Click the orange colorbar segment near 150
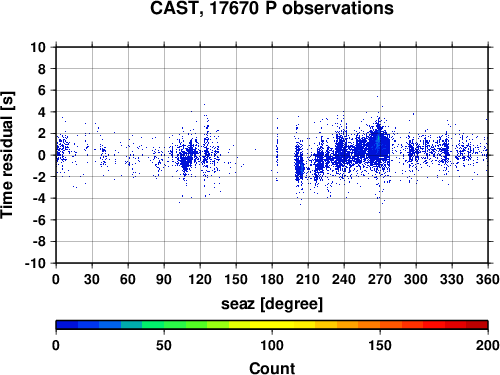This screenshot has width=500, height=375. (x=380, y=325)
